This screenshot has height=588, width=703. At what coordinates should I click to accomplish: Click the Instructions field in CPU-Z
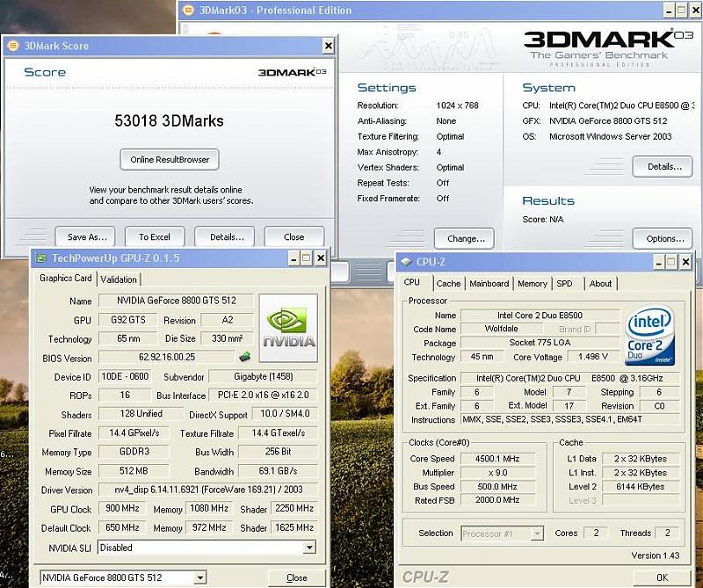pyautogui.click(x=570, y=420)
